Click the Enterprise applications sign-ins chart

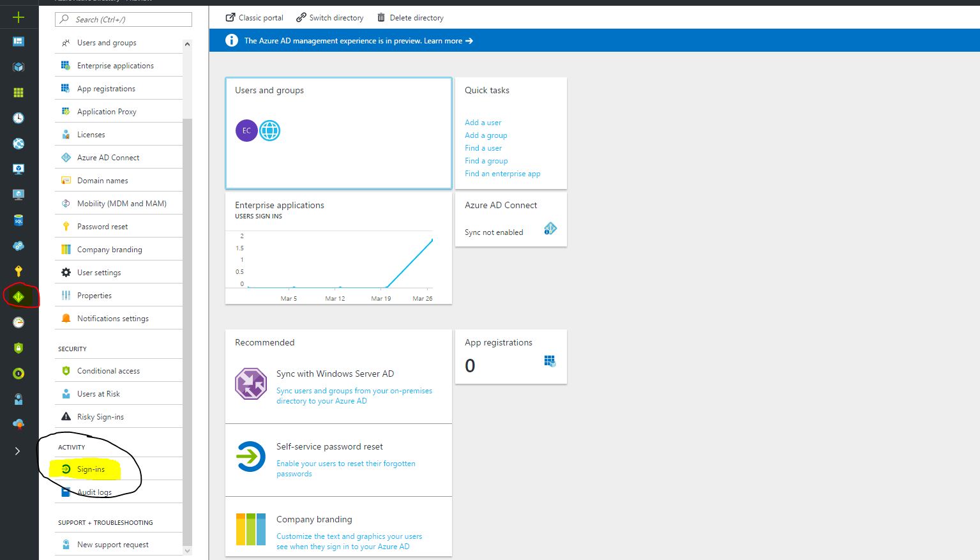click(335, 266)
